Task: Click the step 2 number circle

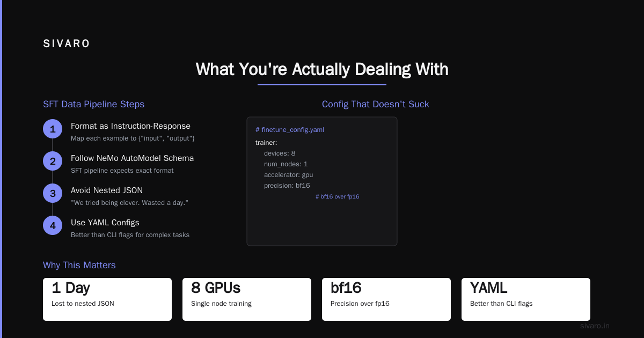Action: 53,161
